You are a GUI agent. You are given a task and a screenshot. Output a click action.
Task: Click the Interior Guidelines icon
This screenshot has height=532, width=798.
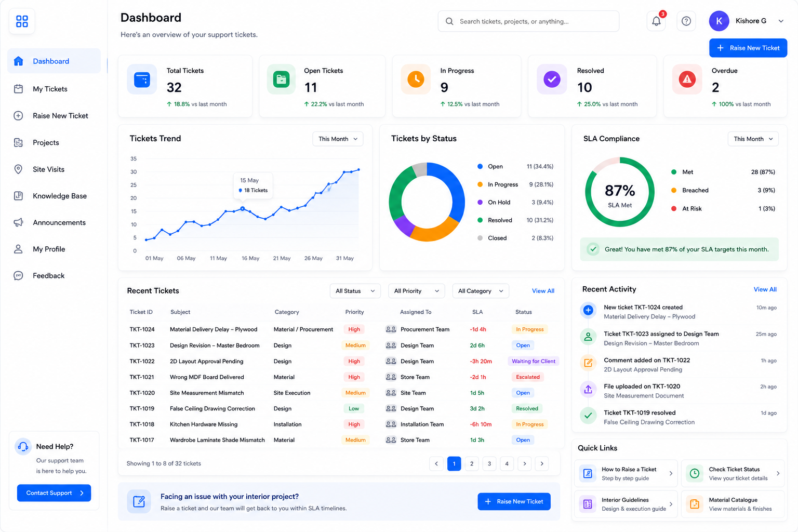(x=588, y=504)
